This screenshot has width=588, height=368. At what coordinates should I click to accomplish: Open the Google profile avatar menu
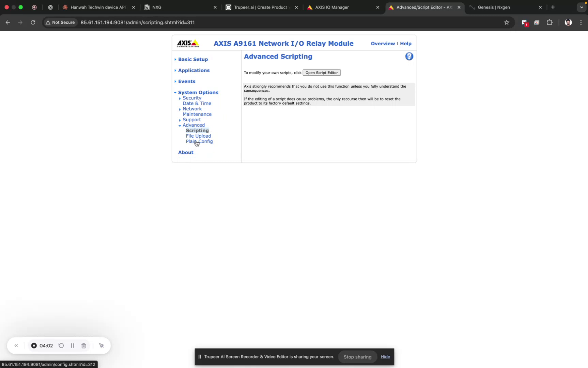tap(568, 22)
